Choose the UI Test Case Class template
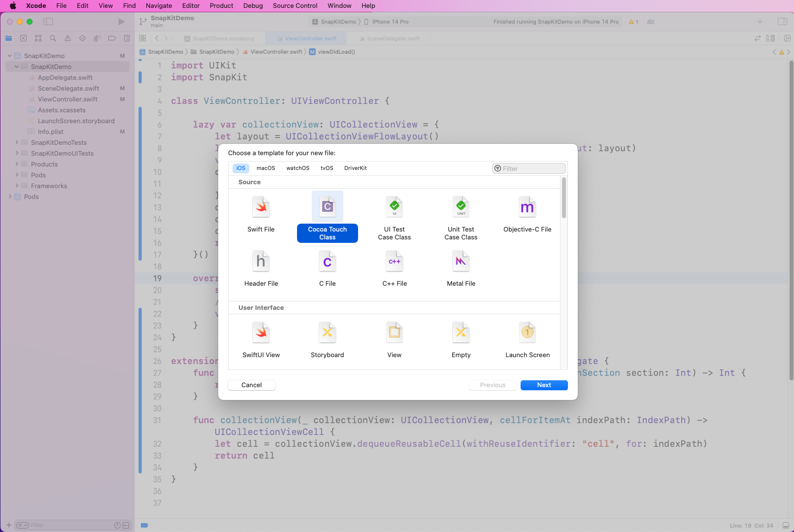The width and height of the screenshot is (794, 532). [x=395, y=217]
